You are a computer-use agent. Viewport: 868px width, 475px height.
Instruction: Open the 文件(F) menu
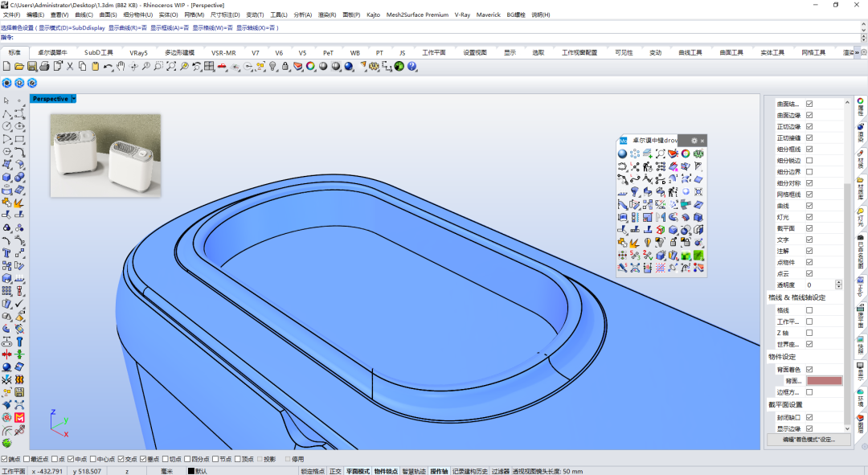pyautogui.click(x=11, y=15)
